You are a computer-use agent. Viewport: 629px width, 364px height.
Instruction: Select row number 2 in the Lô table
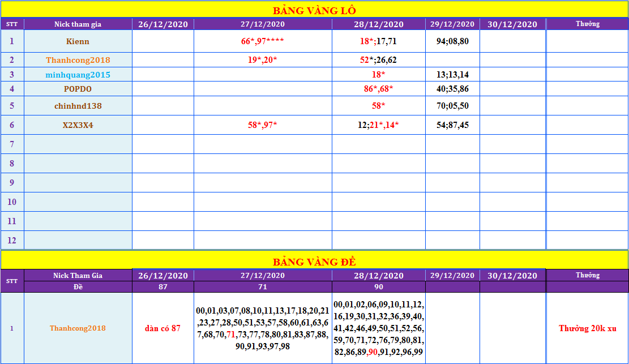point(12,60)
